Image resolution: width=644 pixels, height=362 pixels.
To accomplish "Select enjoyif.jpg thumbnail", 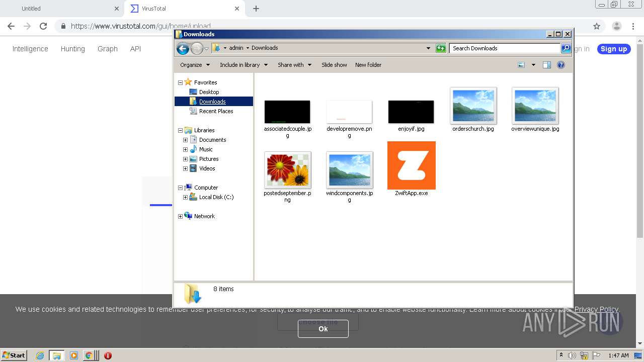I will [x=411, y=112].
